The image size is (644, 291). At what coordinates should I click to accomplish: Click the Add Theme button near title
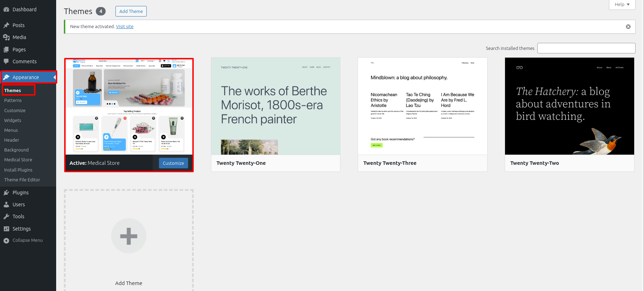point(131,11)
